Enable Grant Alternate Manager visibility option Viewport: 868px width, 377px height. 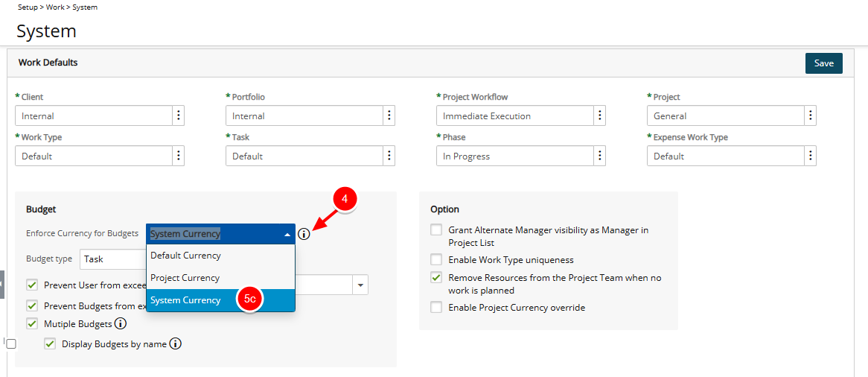click(436, 229)
